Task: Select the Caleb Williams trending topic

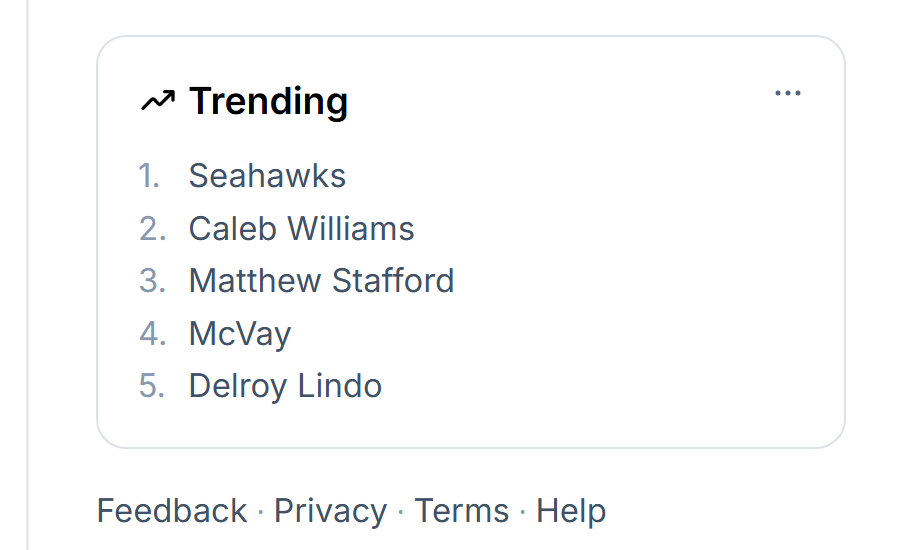Action: (x=301, y=229)
